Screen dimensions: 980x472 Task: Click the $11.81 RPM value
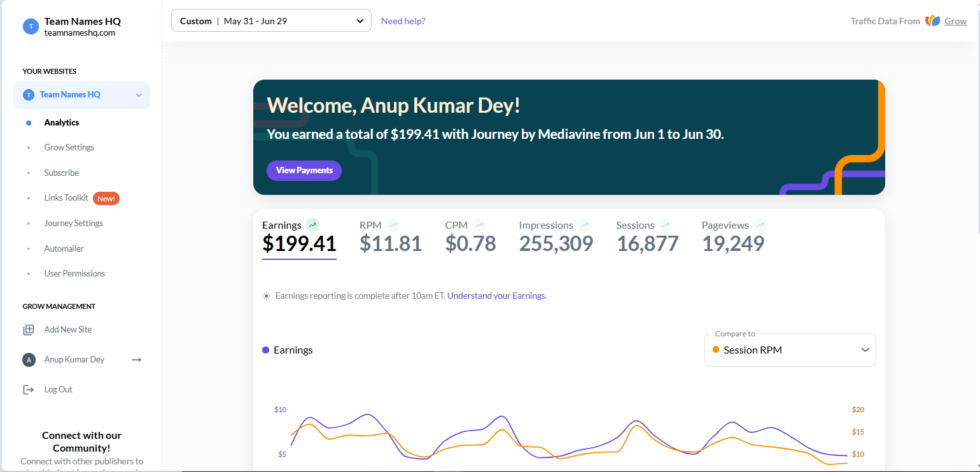coord(391,243)
